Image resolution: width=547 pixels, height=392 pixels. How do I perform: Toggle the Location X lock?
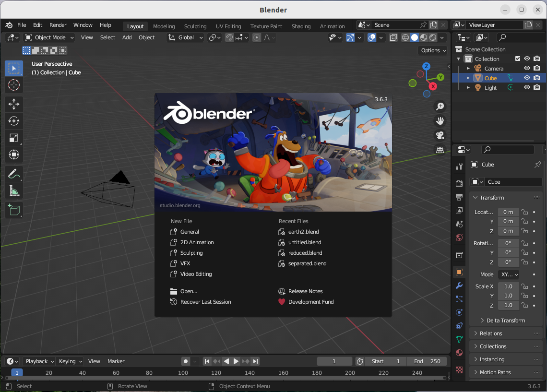(524, 212)
